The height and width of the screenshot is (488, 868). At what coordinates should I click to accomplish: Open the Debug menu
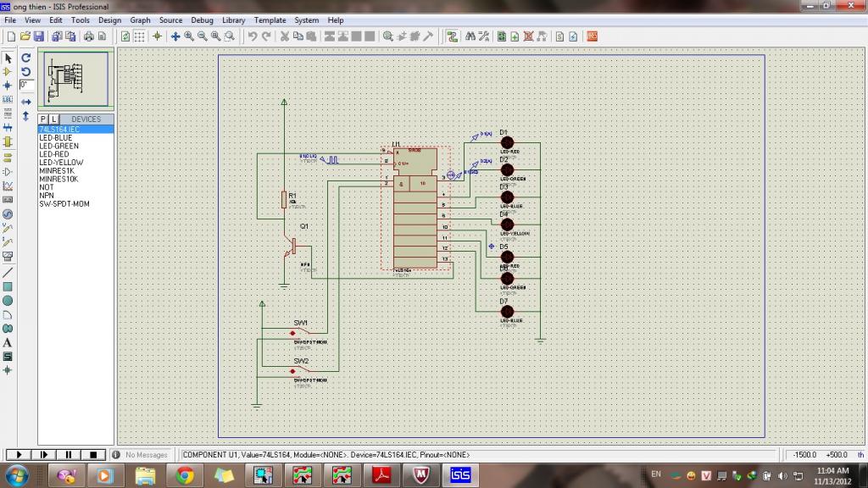(203, 20)
